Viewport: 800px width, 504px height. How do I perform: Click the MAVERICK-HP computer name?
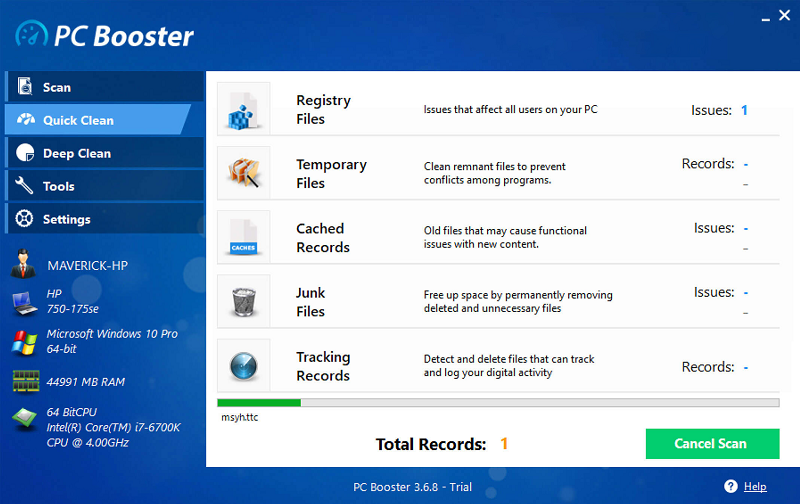87,265
